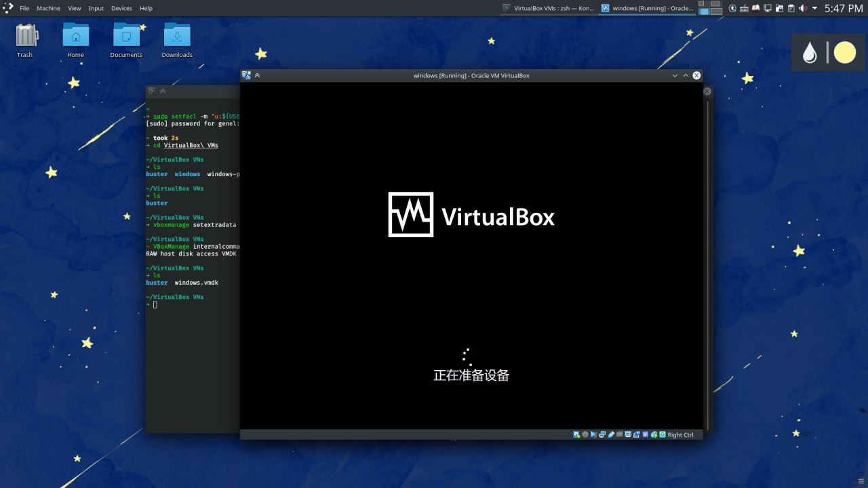Open the display/monitor icon in the system tray
868x488 pixels.
[x=767, y=8]
